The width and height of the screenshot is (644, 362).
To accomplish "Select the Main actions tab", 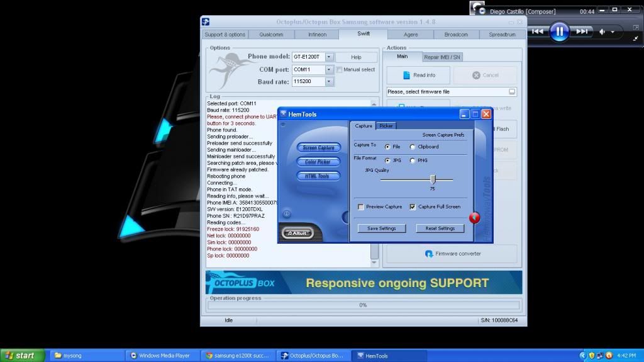I will click(x=402, y=57).
